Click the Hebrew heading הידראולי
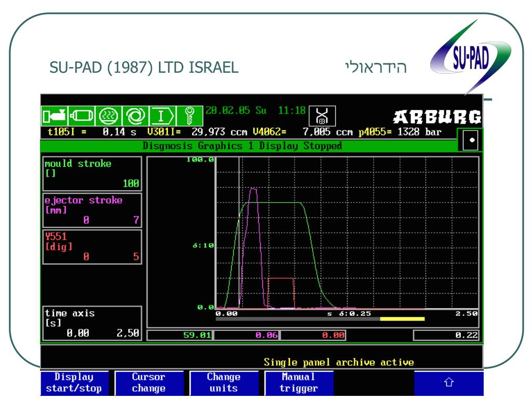532x399 pixels. tap(376, 67)
